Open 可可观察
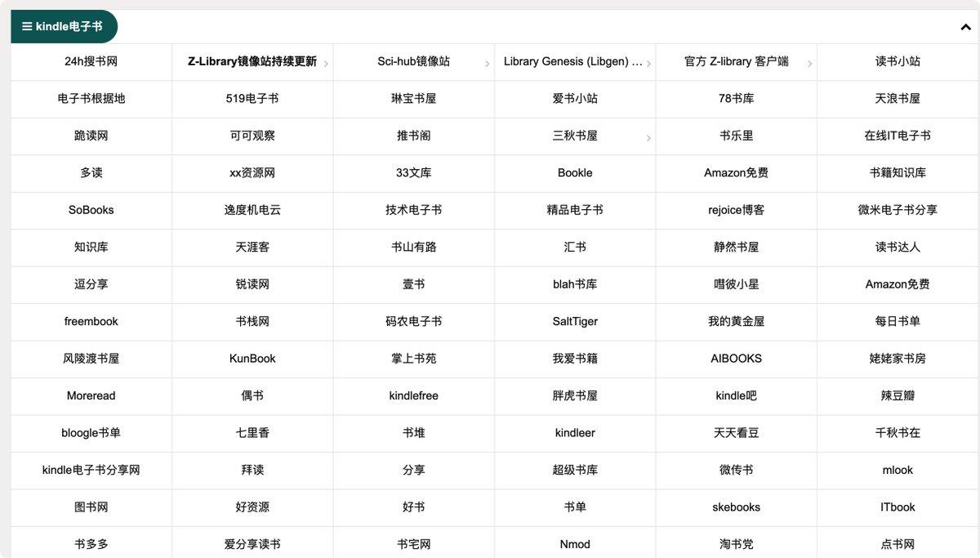Screen dimensions: 980x558 (252, 136)
